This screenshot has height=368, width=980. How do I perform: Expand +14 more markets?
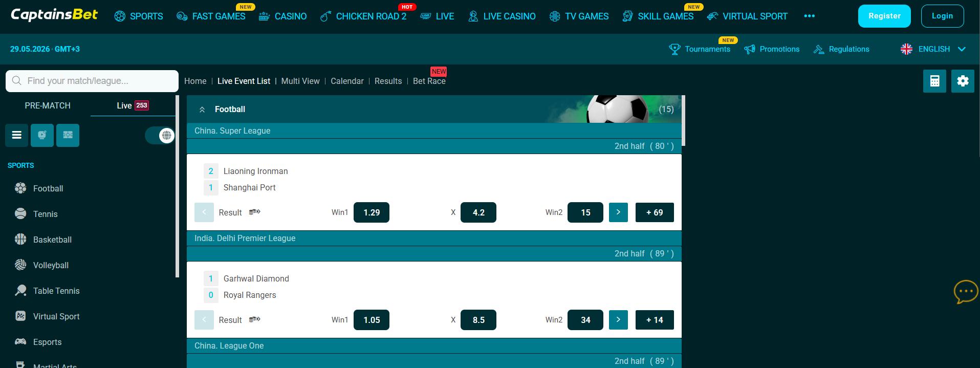[x=655, y=320]
